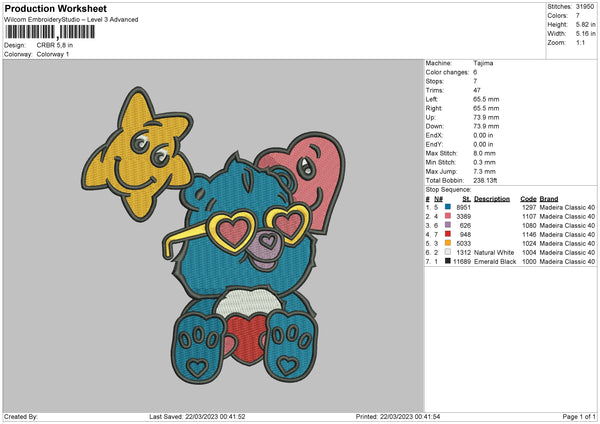The image size is (600, 424).
Task: Click thread code '1000'
Action: click(x=529, y=262)
